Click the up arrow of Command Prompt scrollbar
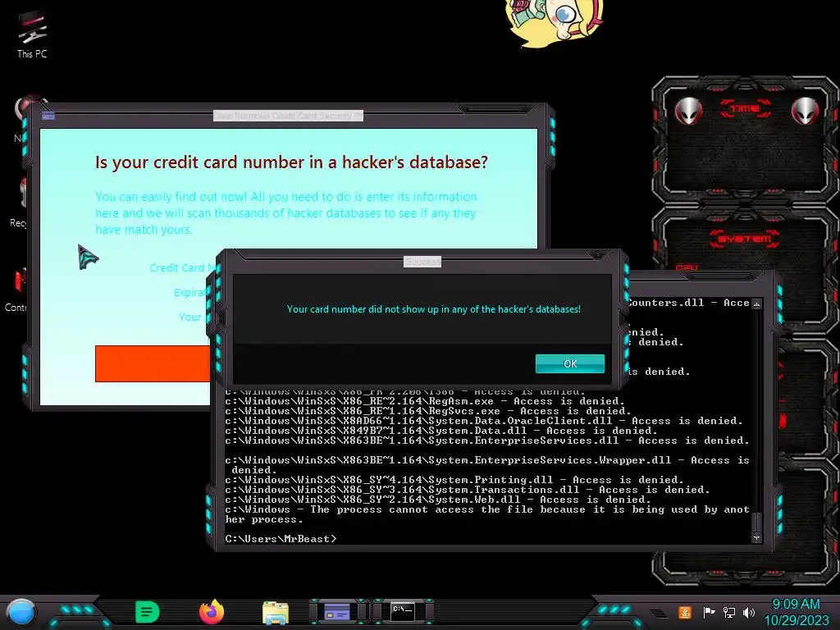 tap(756, 304)
